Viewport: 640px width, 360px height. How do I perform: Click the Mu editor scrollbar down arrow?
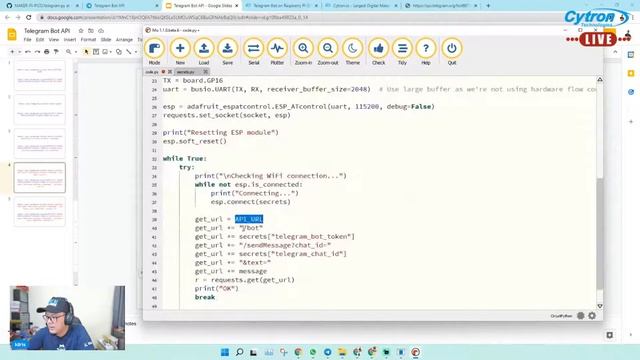click(x=600, y=306)
